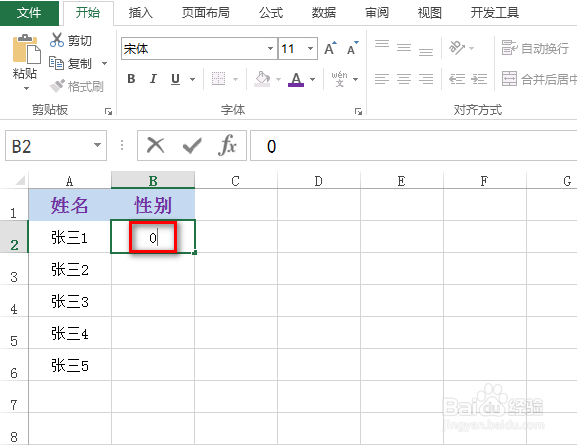Switch to the 视图 View tab

point(430,13)
